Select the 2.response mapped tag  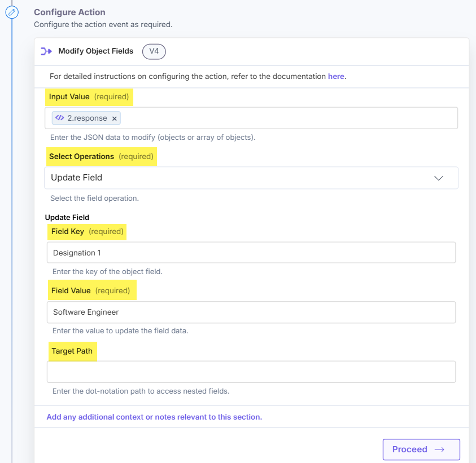pyautogui.click(x=86, y=118)
